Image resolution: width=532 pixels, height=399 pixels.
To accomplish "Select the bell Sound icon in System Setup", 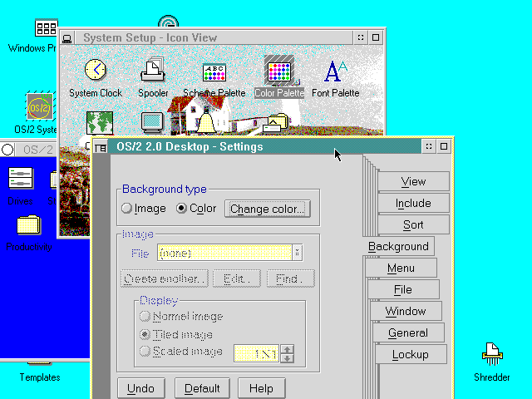I will tap(206, 123).
